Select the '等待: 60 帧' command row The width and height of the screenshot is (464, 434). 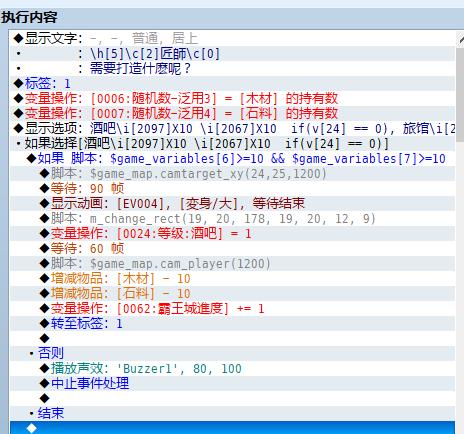[232, 248]
